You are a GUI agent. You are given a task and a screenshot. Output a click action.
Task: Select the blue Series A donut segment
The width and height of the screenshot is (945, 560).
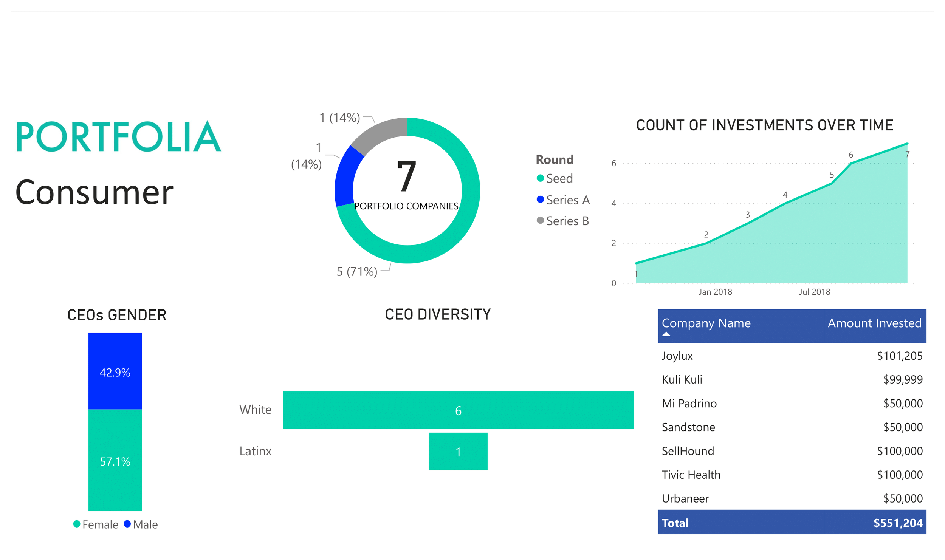(x=345, y=177)
